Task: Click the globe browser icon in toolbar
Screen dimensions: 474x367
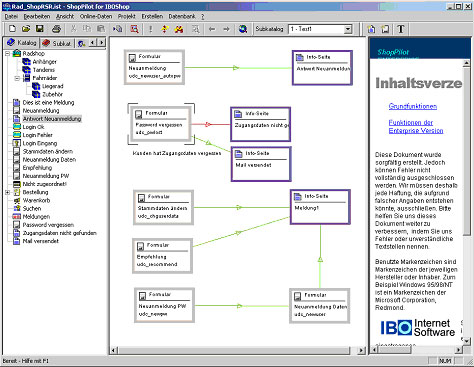Action: click(x=243, y=29)
